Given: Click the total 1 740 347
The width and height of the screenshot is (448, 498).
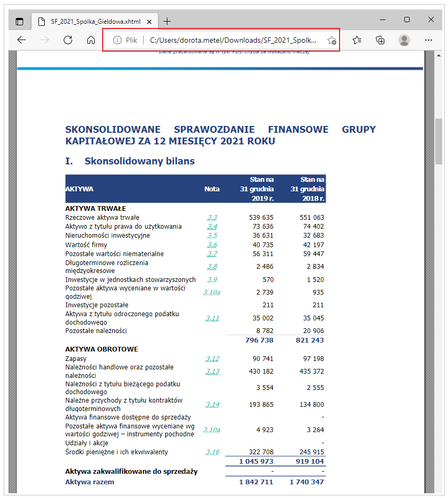Looking at the screenshot, I should (307, 482).
